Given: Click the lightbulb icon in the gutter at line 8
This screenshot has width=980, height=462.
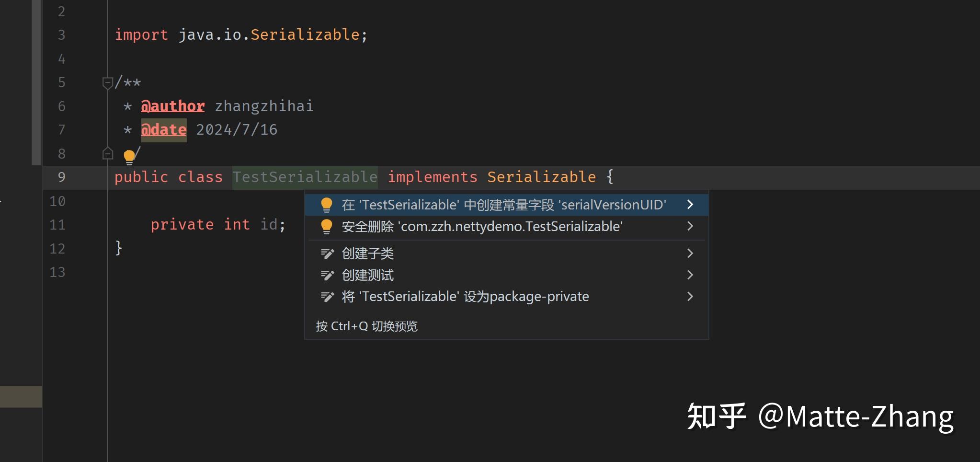Looking at the screenshot, I should [x=129, y=155].
